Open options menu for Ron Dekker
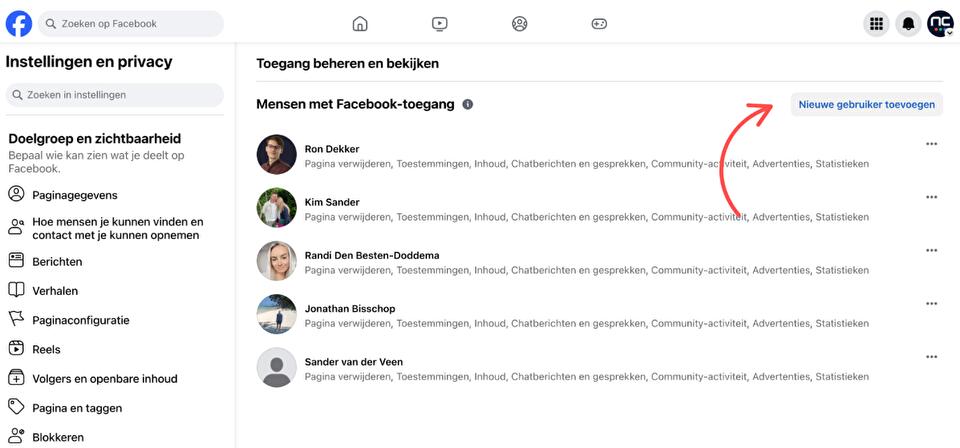 tap(932, 144)
